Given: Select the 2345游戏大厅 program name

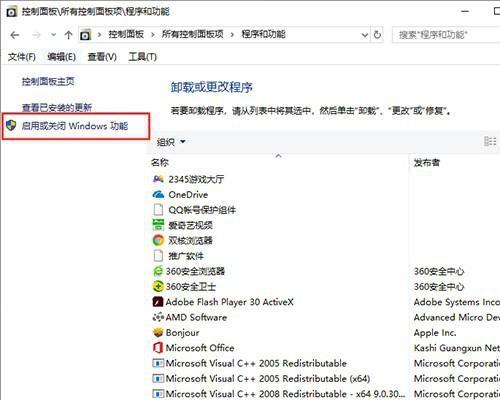Looking at the screenshot, I should click(196, 179).
